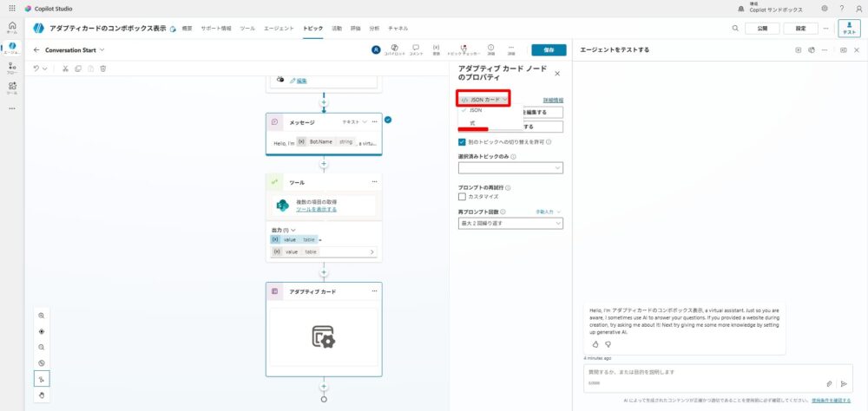Uncheck 別のトピックへの切り替えを許可 checkbox
This screenshot has height=411, width=868.
(462, 141)
